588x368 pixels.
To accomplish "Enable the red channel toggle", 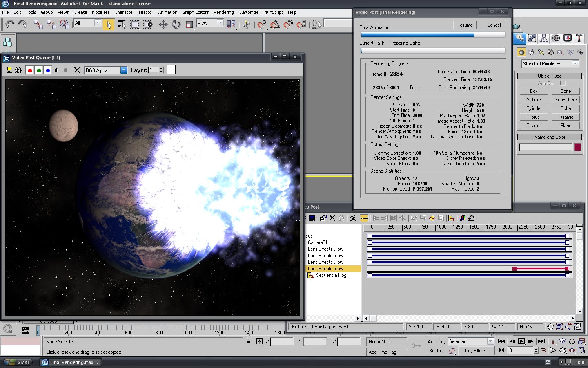I will point(30,70).
